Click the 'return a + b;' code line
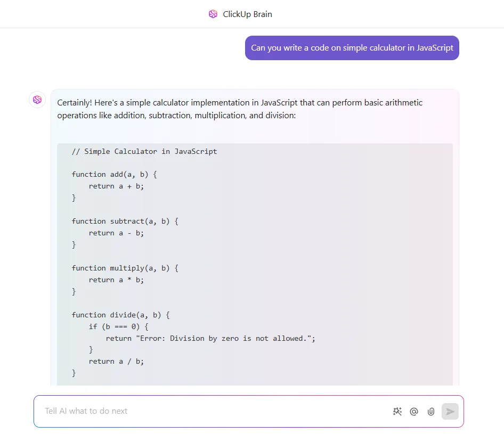Viewport: 504px width, 434px height. click(x=116, y=186)
